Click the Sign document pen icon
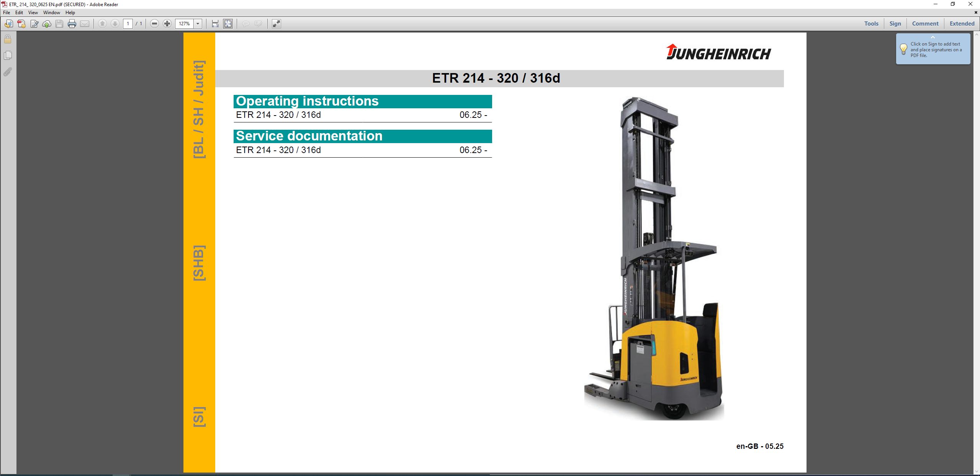 tap(34, 24)
